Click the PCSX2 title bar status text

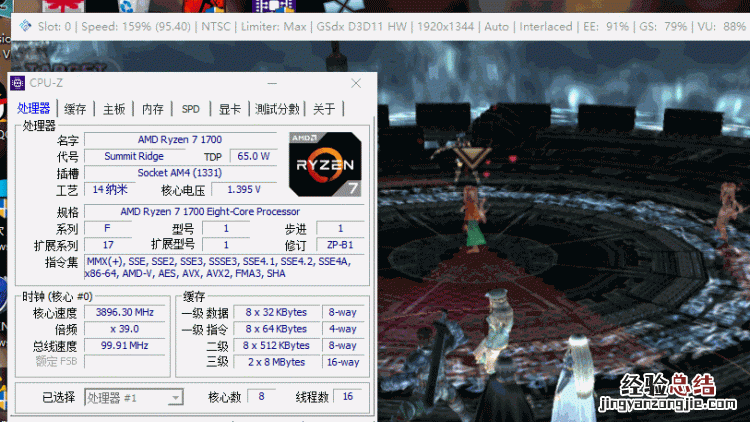pyautogui.click(x=391, y=27)
